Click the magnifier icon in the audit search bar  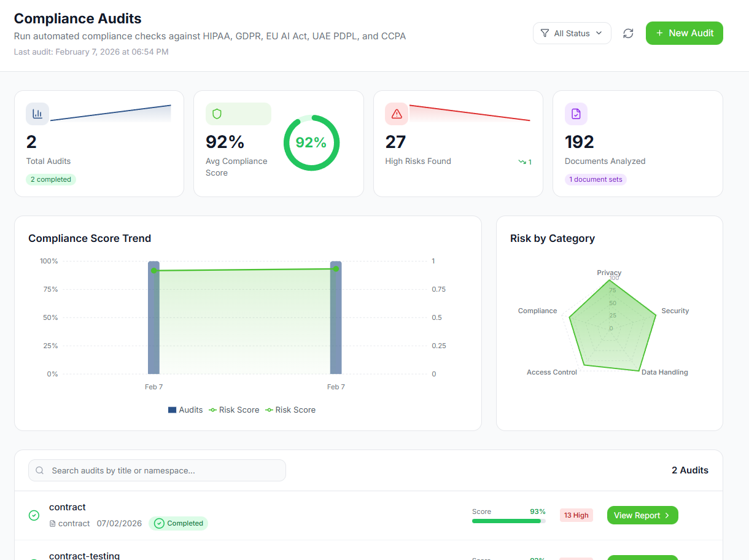coord(39,470)
